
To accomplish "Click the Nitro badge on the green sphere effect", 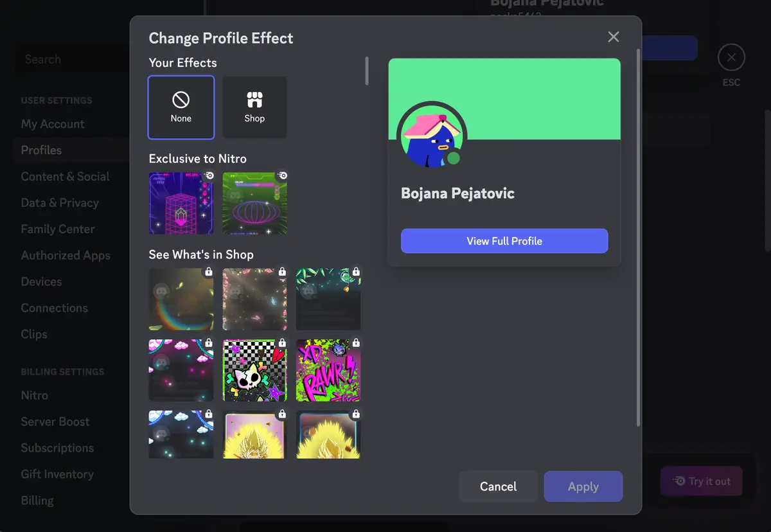I will coord(282,175).
